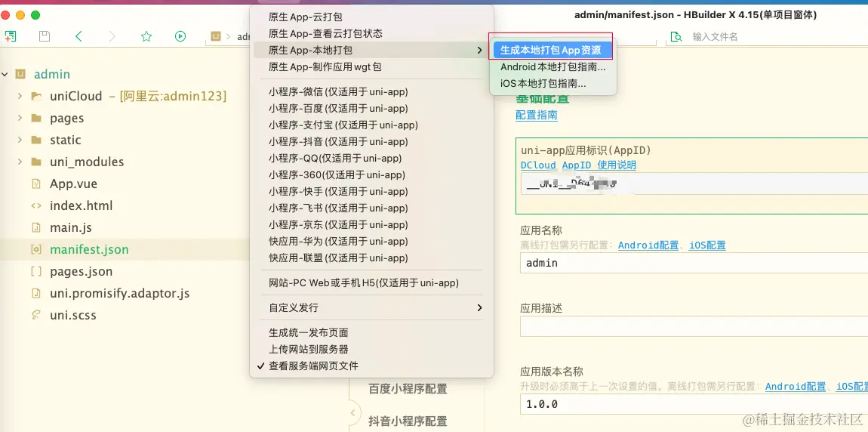Switch to 百度小程序配置 sidebar tab
Viewport: 868px width, 432px height.
tap(408, 389)
